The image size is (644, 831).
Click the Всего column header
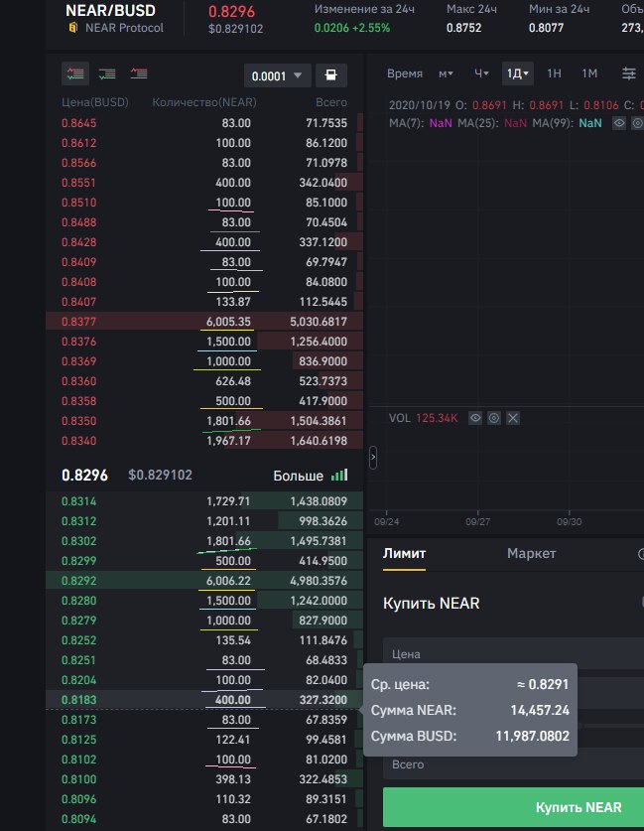pos(331,102)
